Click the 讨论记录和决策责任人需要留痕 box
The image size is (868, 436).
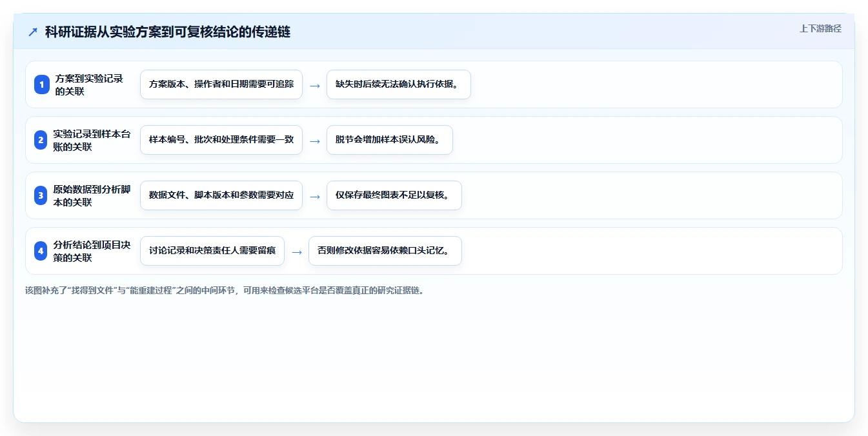pos(212,251)
